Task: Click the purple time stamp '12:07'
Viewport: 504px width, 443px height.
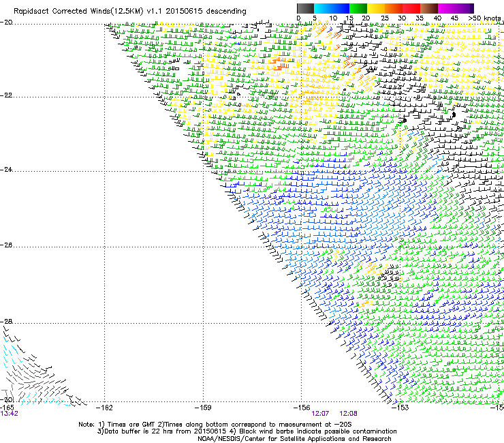Action: (320, 414)
